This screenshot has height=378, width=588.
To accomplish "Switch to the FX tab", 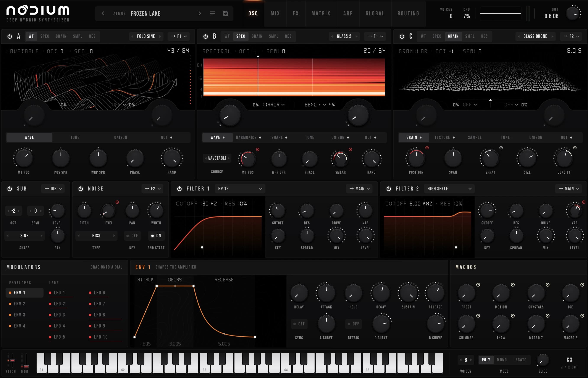I will tap(296, 13).
